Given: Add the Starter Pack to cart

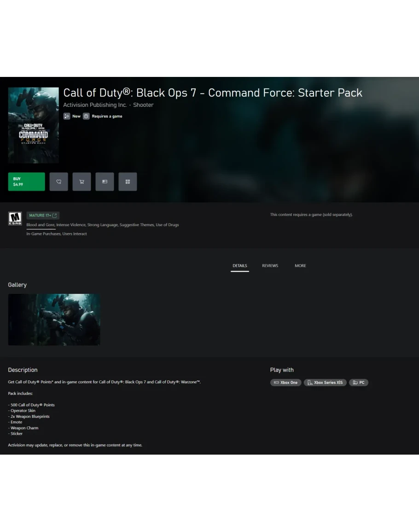Looking at the screenshot, I should [81, 181].
